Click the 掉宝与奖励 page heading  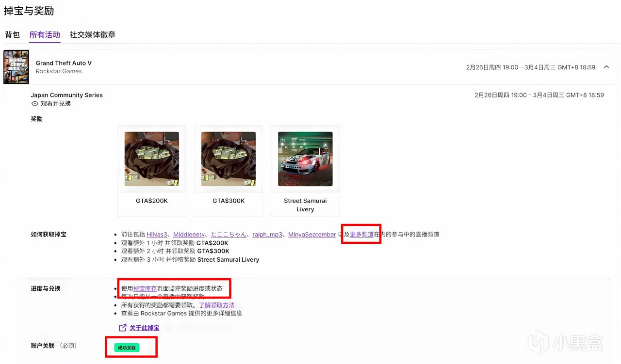pyautogui.click(x=29, y=11)
